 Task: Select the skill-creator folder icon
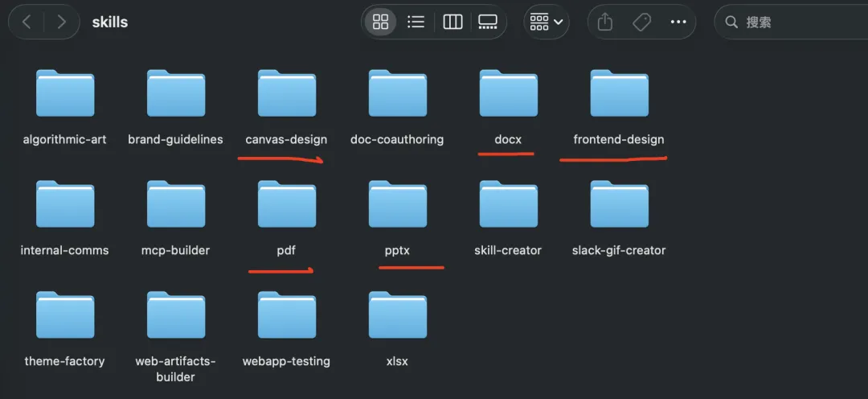tap(508, 204)
